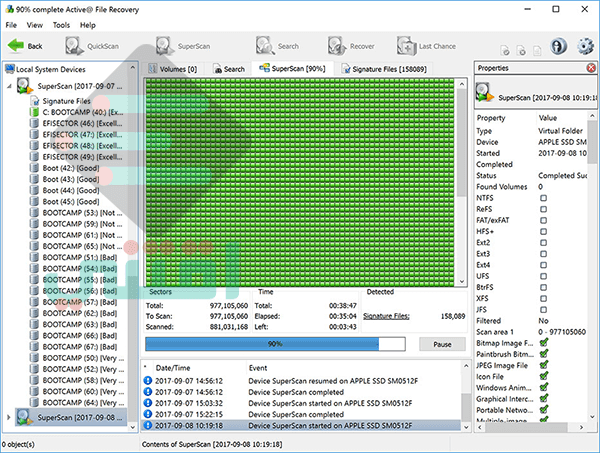Toggle the HFS+ checkbox
This screenshot has height=453, width=600.
(543, 231)
